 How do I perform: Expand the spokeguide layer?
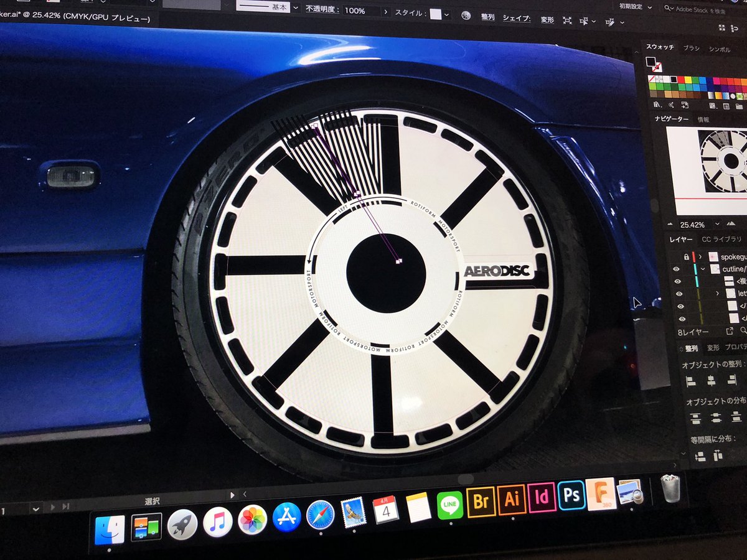click(x=700, y=257)
